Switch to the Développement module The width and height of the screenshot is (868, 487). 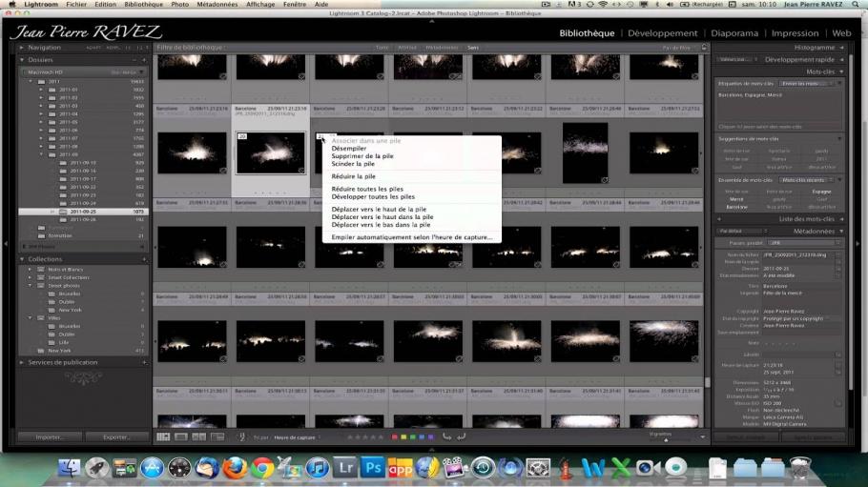pyautogui.click(x=663, y=32)
